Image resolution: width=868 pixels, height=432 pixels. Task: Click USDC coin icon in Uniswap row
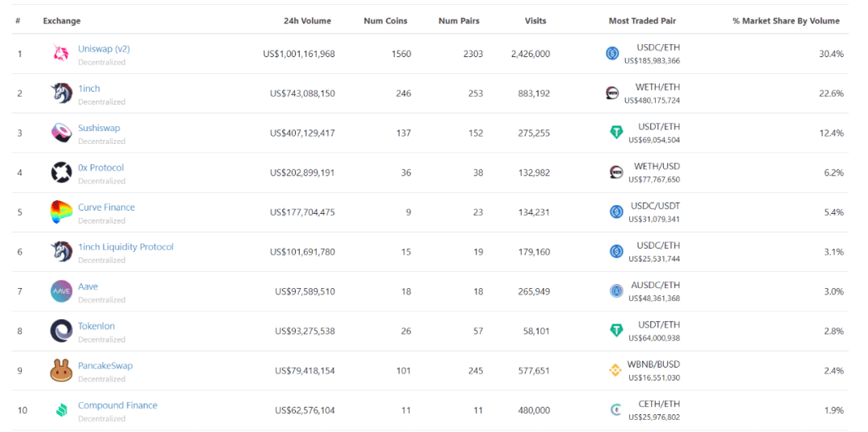click(x=612, y=54)
